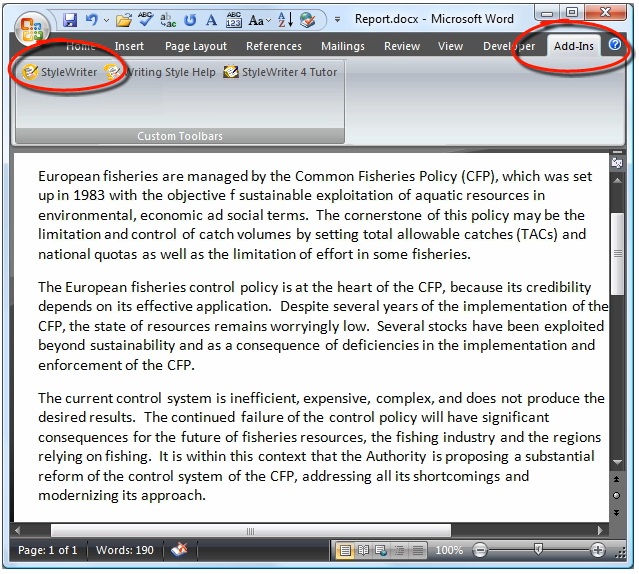Screen dimensions: 639x574
Task: Click the StyleWriter 4 Tutor pencil icon
Action: pos(231,72)
